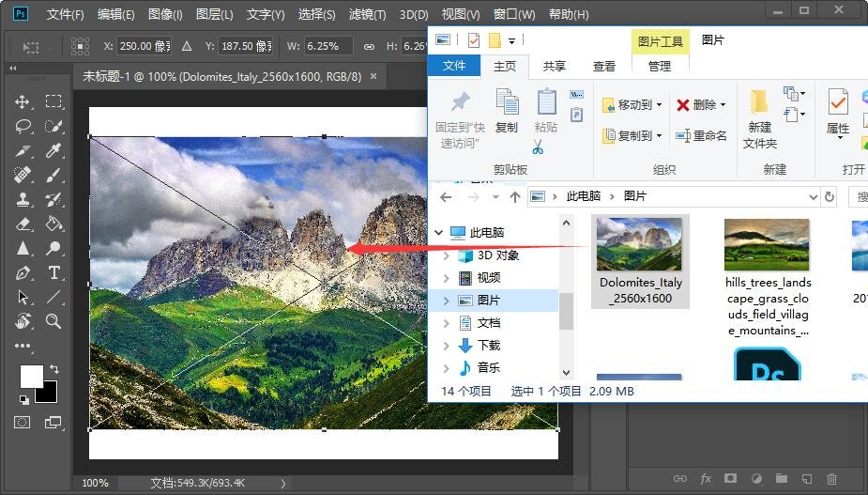868x495 pixels.
Task: Go back in Explorer navigation
Action: click(446, 197)
